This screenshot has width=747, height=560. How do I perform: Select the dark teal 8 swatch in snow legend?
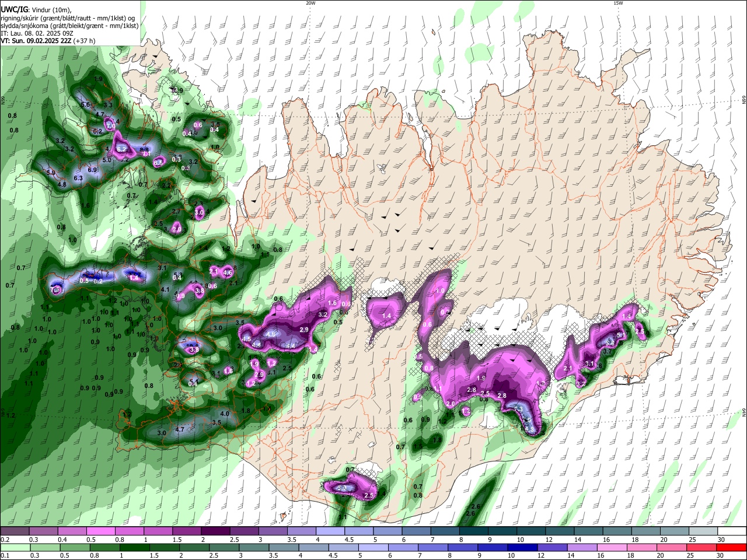coord(474,531)
